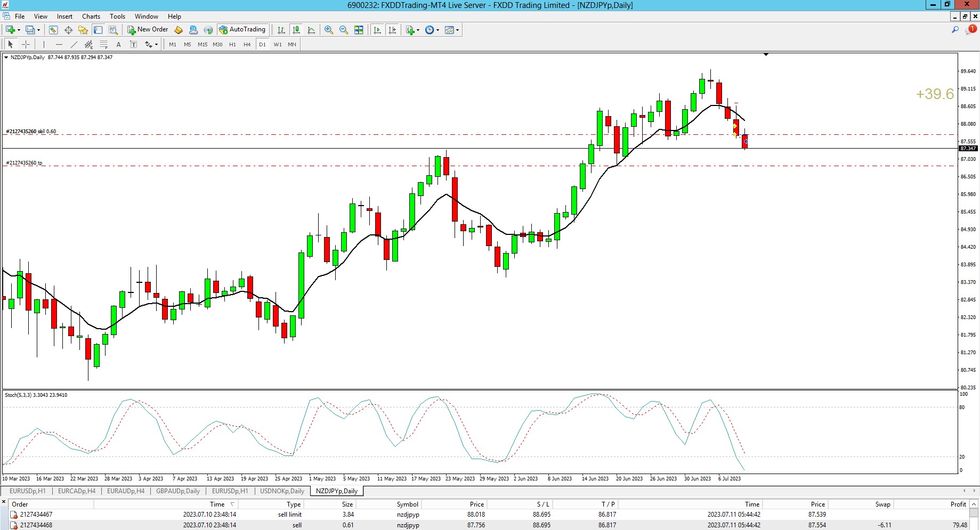Switch timeframe to H4
The image size is (980, 530).
247,44
